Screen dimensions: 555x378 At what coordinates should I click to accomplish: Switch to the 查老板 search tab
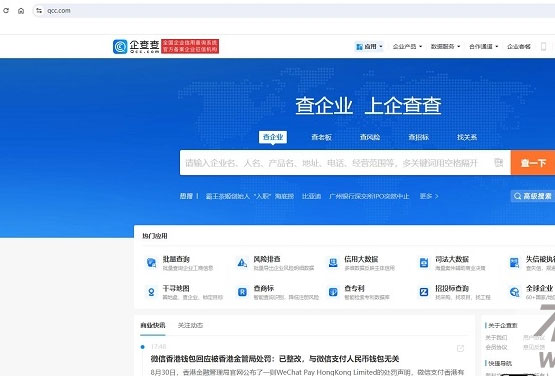(321, 137)
